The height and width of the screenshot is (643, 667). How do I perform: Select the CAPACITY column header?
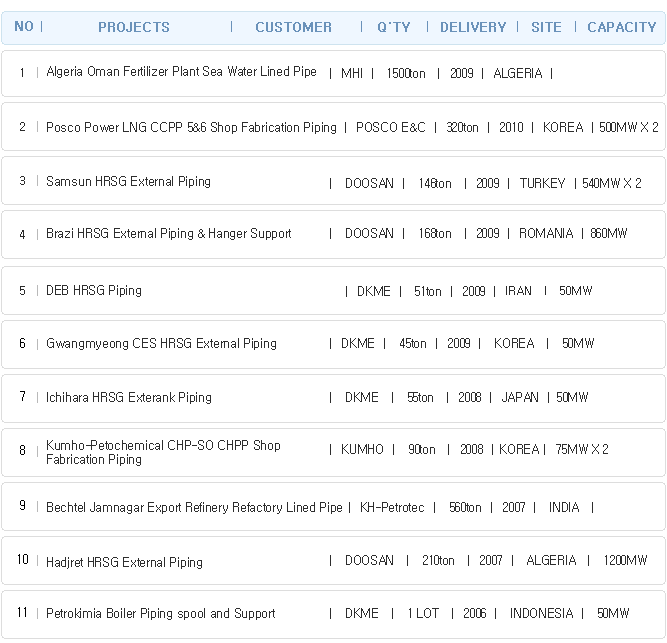(622, 27)
